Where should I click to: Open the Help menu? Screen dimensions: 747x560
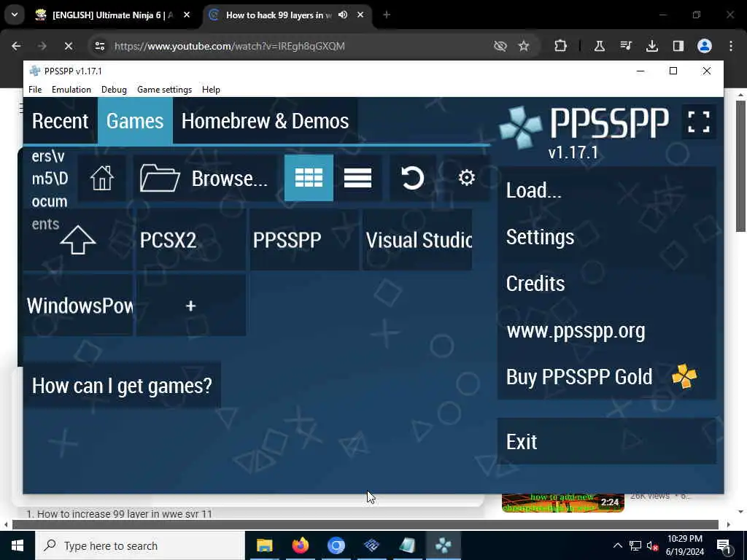click(211, 90)
